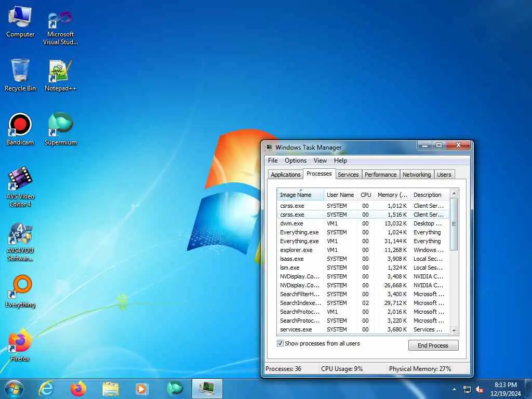The image size is (532, 399).
Task: Select Everything.exe row with 1,024 K
Action: (363, 232)
